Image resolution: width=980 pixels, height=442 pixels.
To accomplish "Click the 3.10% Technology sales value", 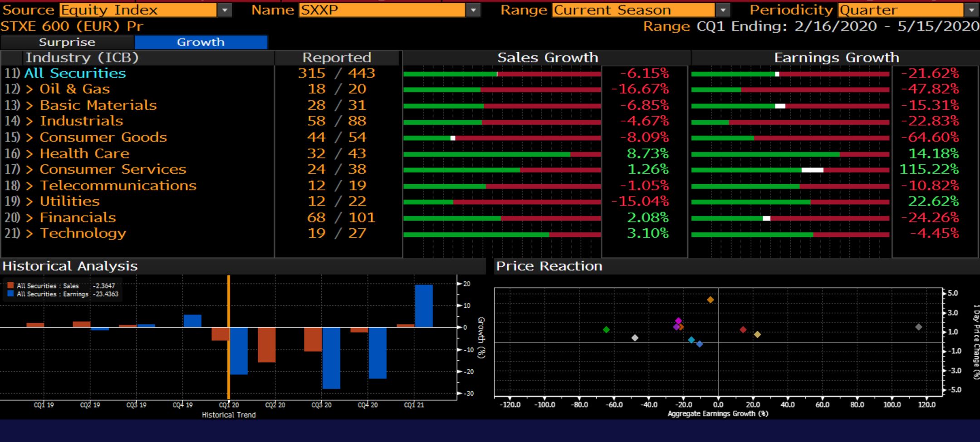I will (648, 233).
